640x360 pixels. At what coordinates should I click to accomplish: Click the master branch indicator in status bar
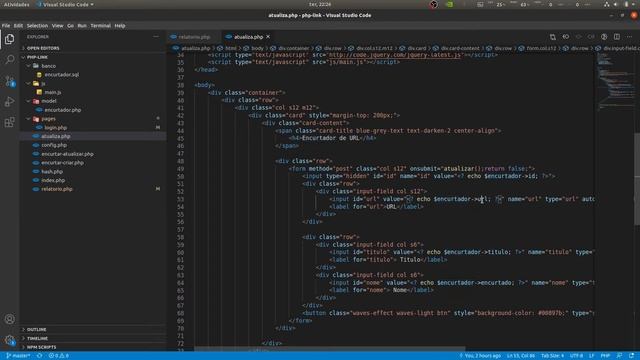(18, 356)
